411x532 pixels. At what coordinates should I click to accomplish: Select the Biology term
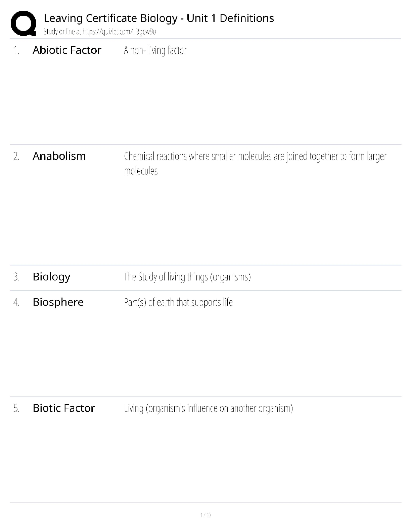(x=51, y=277)
